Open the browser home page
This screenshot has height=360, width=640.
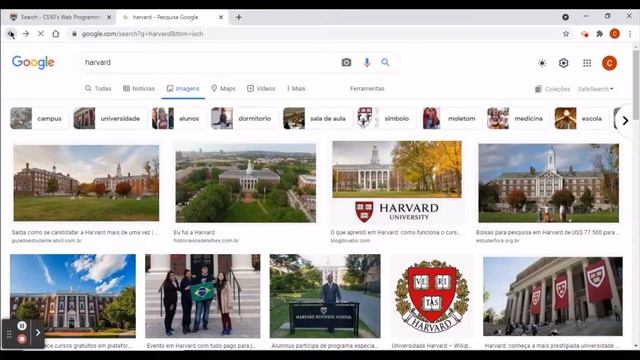click(x=56, y=34)
